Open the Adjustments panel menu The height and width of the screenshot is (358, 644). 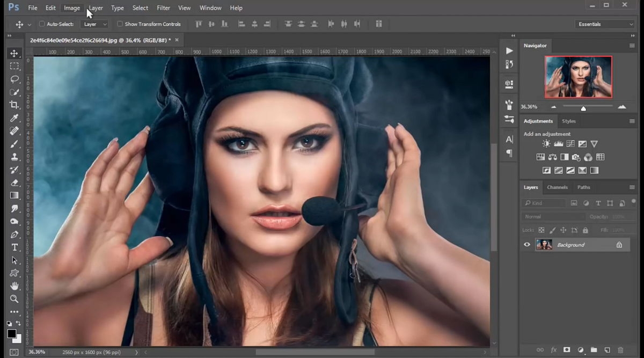tap(632, 121)
